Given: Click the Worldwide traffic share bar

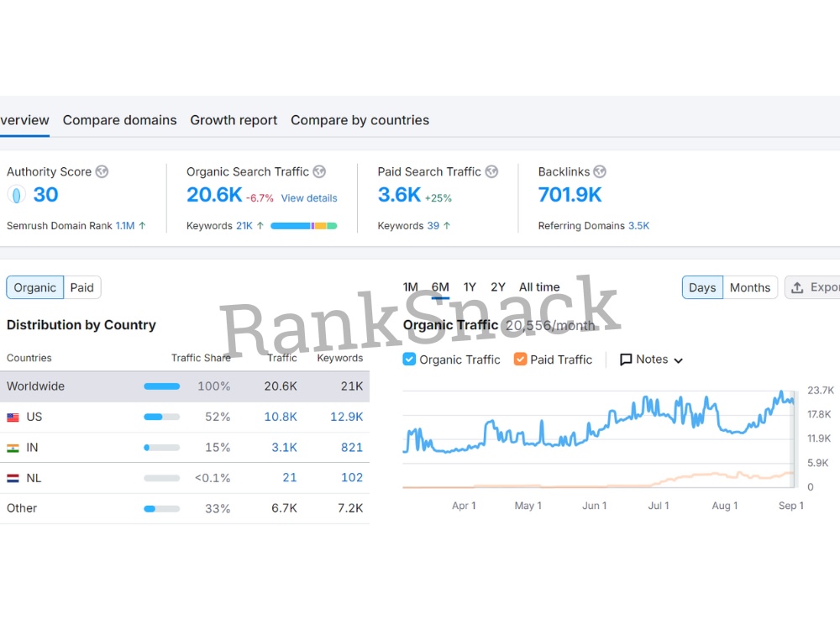Looking at the screenshot, I should 162,386.
